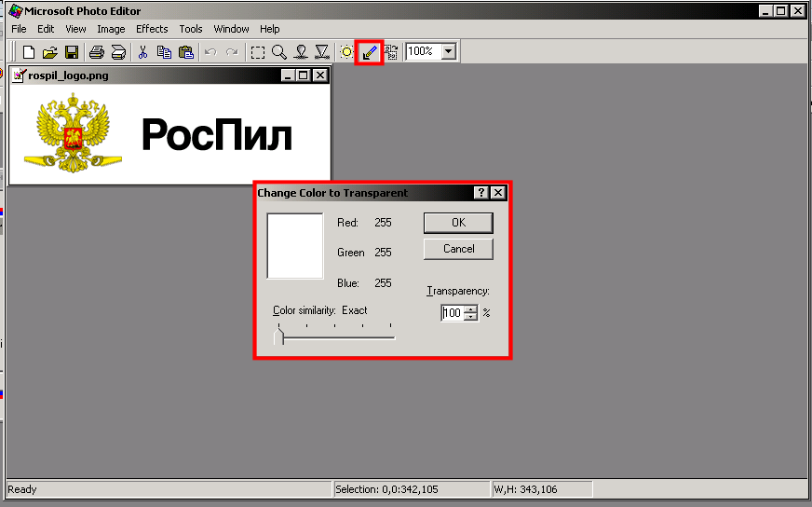The image size is (812, 507).
Task: Open the View menu
Action: click(x=75, y=29)
